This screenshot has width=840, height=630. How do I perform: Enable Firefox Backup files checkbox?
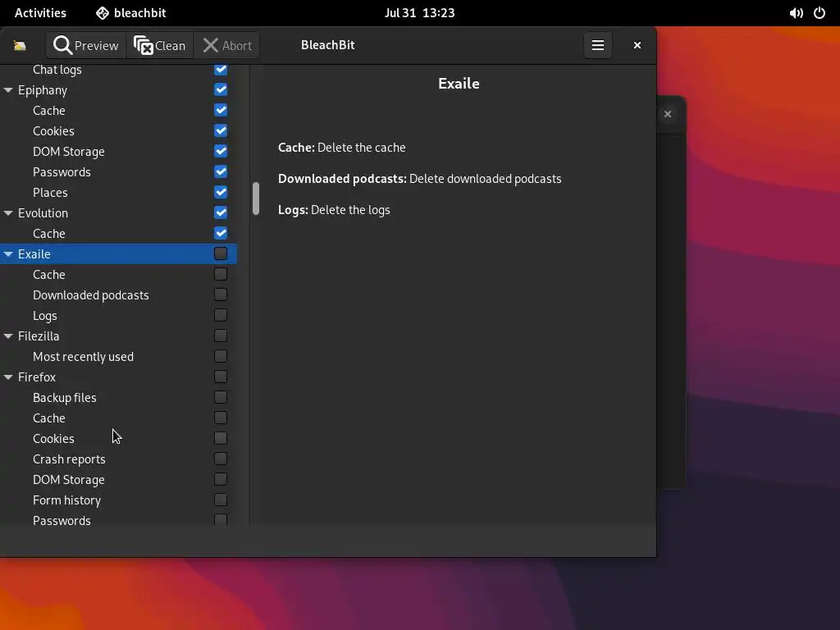221,397
